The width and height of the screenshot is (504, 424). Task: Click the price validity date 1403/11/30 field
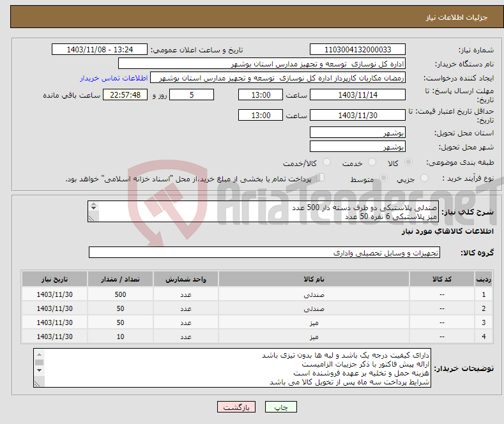(358, 115)
